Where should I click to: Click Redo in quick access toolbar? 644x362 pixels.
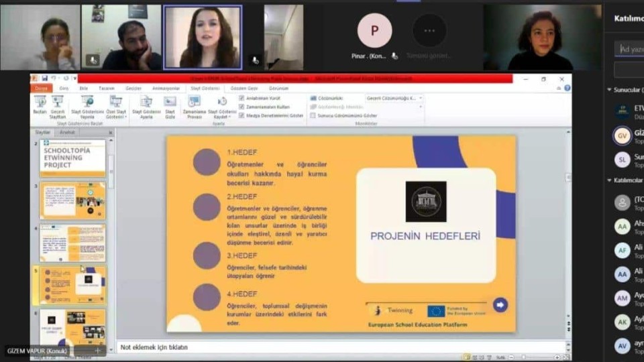point(66,78)
